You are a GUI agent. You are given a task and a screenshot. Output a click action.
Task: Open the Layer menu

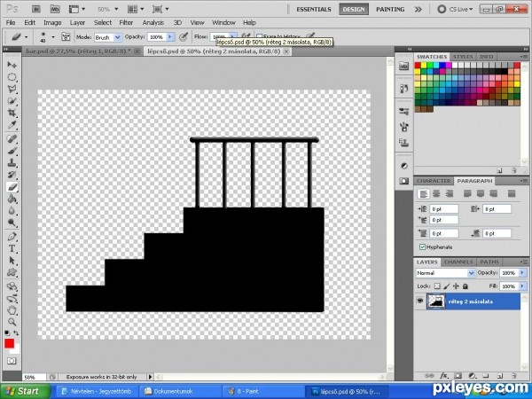tap(77, 23)
